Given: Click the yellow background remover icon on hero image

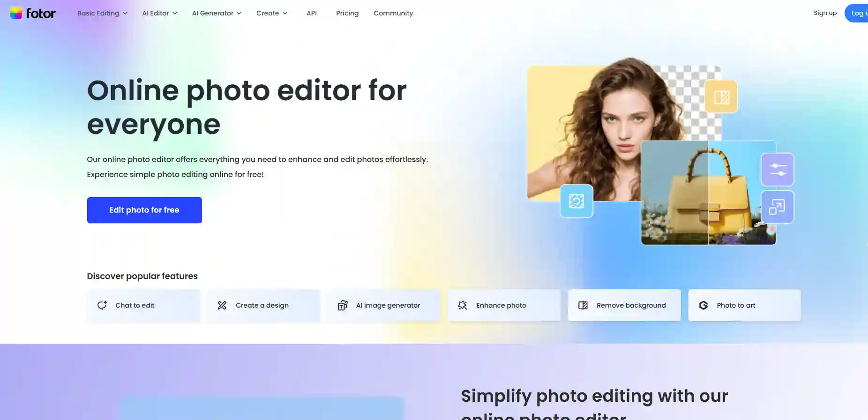Looking at the screenshot, I should click(x=721, y=97).
